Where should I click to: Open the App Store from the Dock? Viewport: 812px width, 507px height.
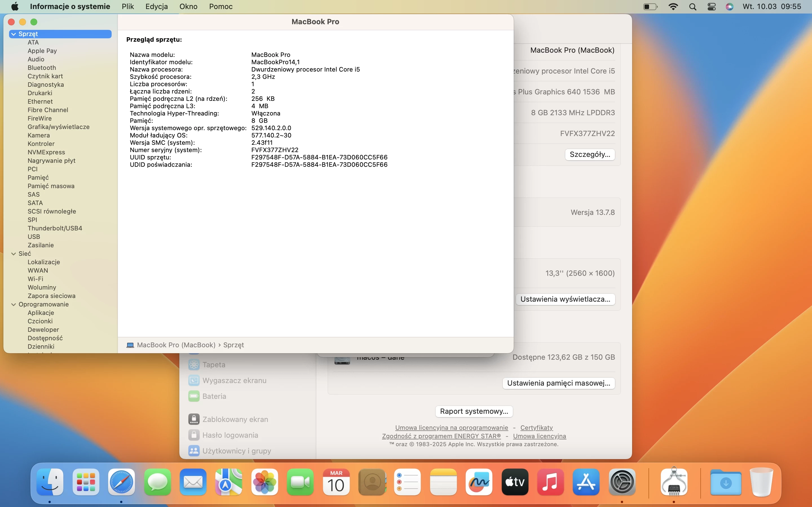586,482
